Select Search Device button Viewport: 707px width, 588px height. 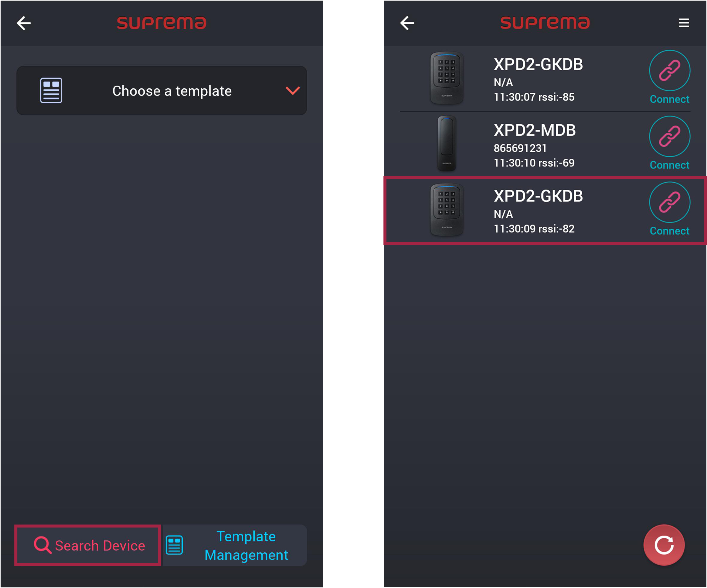click(x=87, y=545)
